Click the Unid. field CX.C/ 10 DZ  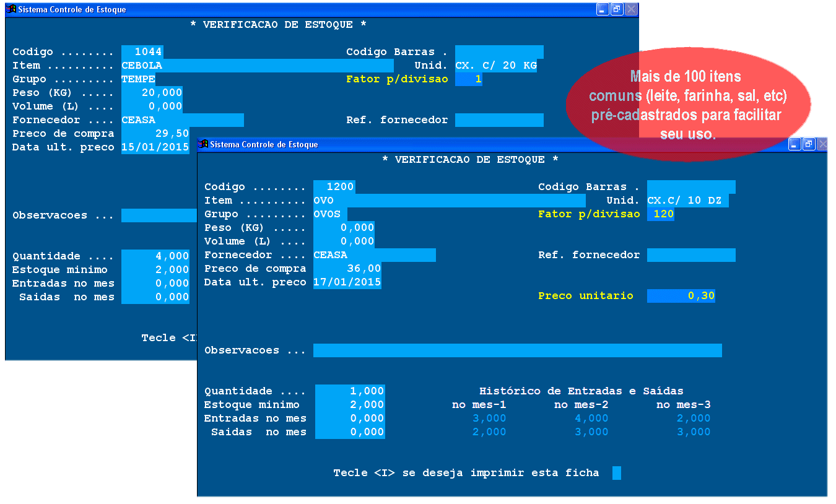coord(688,201)
